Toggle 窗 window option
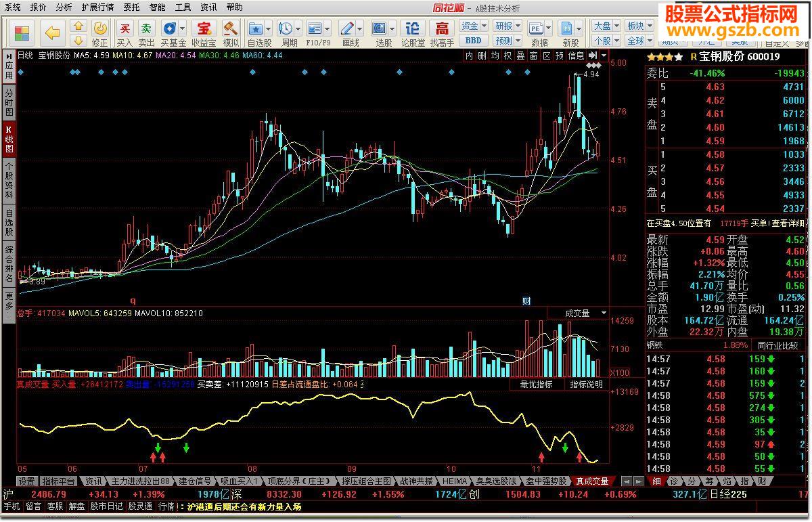The image size is (812, 522). tap(533, 56)
